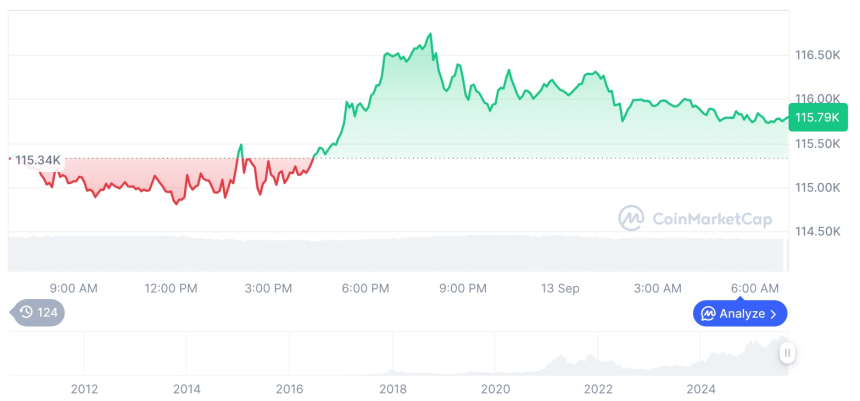Viewport: 860px width, 401px height.
Task: Click the CoinMarketCap icon inside the Analyze button
Action: coord(708,314)
